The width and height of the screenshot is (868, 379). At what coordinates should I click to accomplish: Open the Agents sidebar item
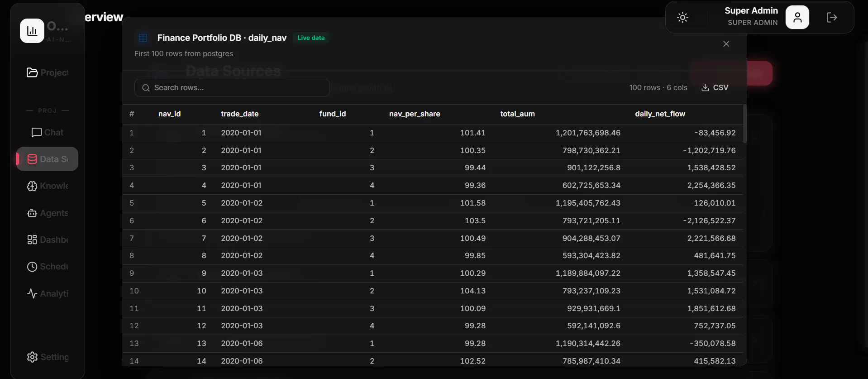(x=48, y=213)
